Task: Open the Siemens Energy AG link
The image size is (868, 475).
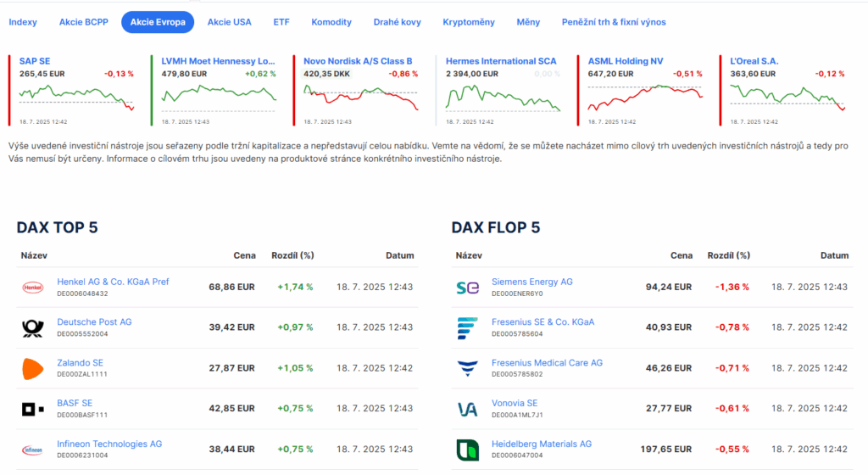Action: pos(532,282)
